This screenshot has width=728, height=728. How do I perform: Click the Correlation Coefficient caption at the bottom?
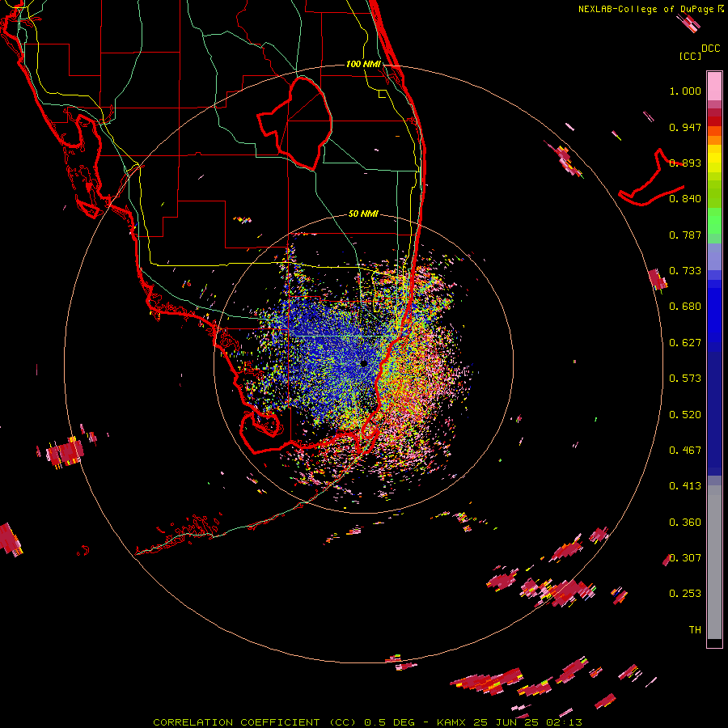367,722
